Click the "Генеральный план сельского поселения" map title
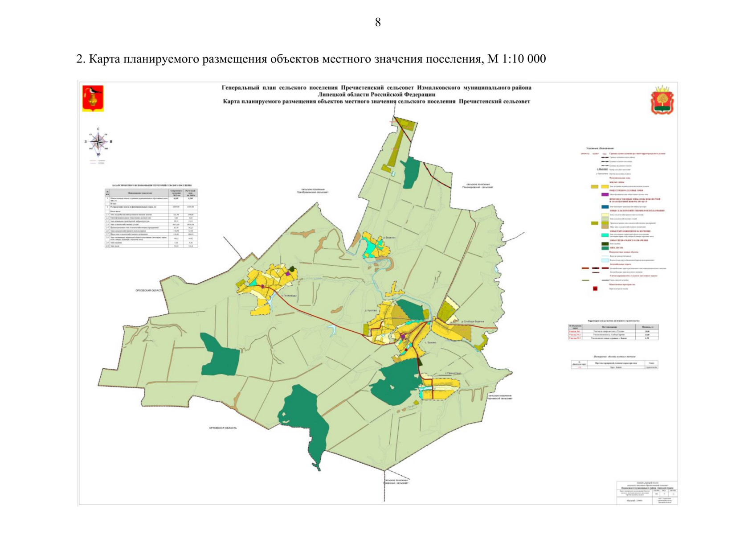Screen dimensions: 756x535 tap(376, 88)
